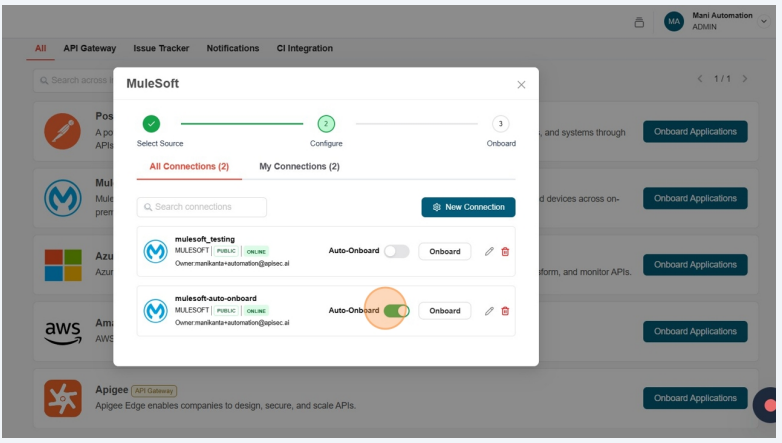Viewport: 782px width, 443px height.
Task: Switch to My Connections tab
Action: [299, 166]
